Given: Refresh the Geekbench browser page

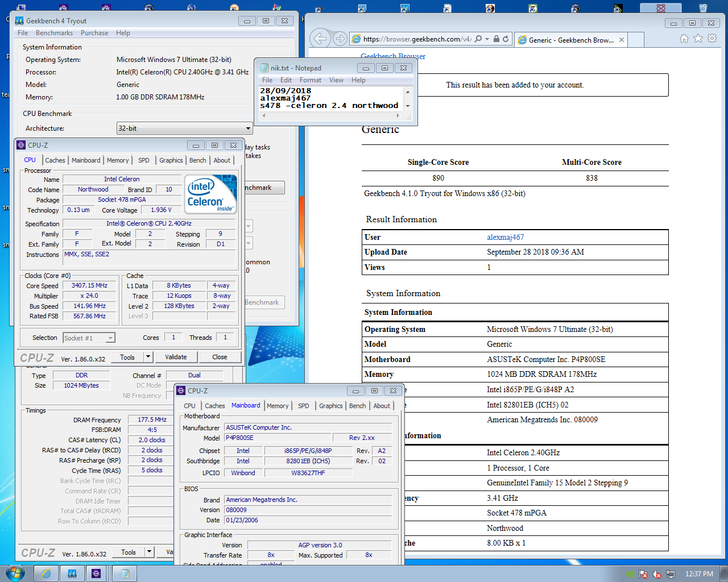Looking at the screenshot, I should tap(506, 39).
